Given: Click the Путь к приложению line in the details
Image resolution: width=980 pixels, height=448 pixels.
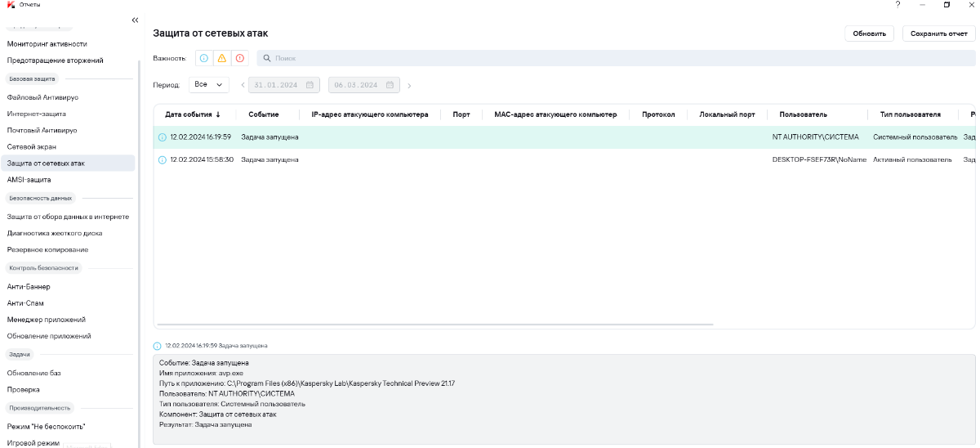Looking at the screenshot, I should pos(307,383).
